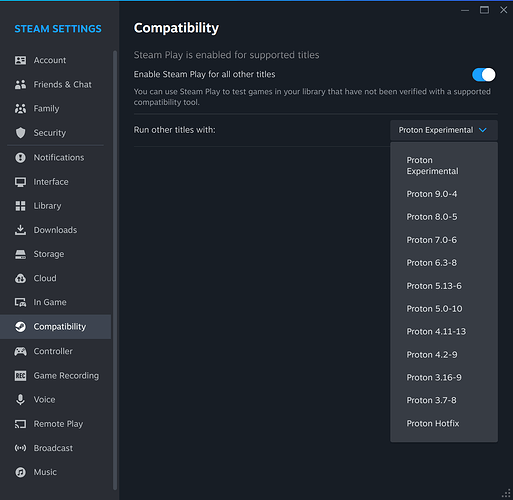
Task: Click the Music note icon
Action: click(x=20, y=472)
